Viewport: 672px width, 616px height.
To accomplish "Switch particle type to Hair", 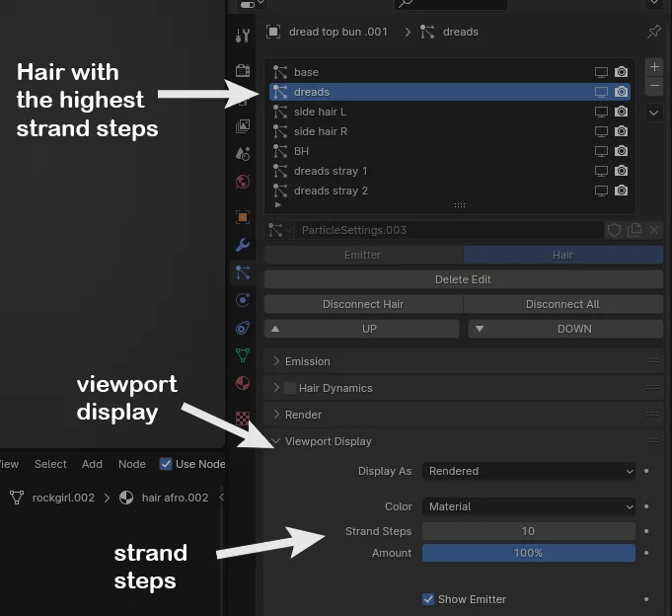I will [x=563, y=255].
